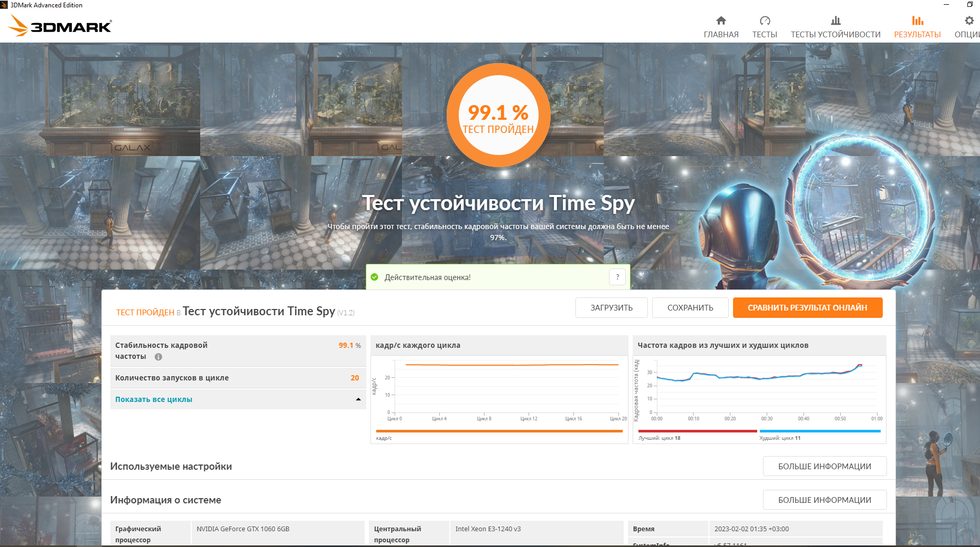
Task: Click the options gear icon
Action: tap(969, 20)
